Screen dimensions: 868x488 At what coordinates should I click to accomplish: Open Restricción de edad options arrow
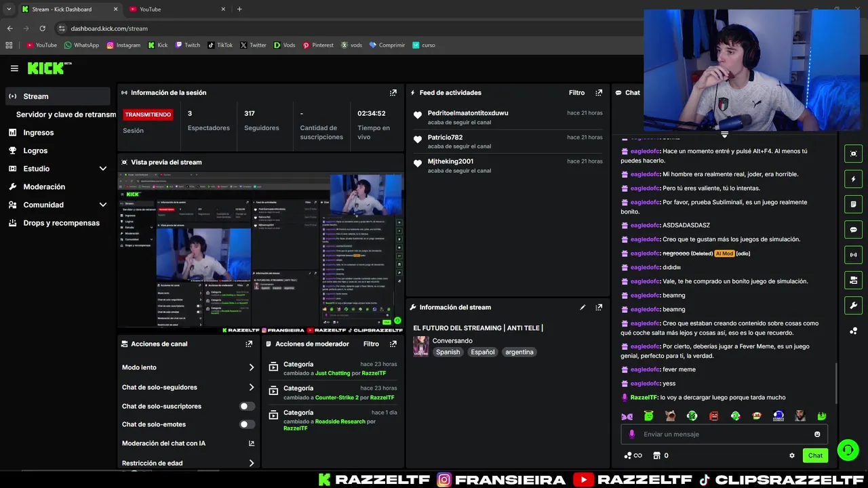click(x=252, y=464)
